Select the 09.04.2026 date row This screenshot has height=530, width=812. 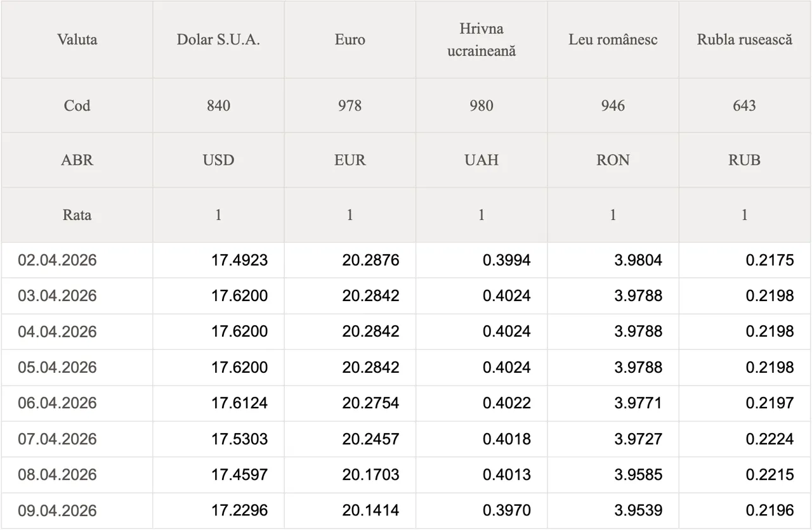[x=57, y=510]
